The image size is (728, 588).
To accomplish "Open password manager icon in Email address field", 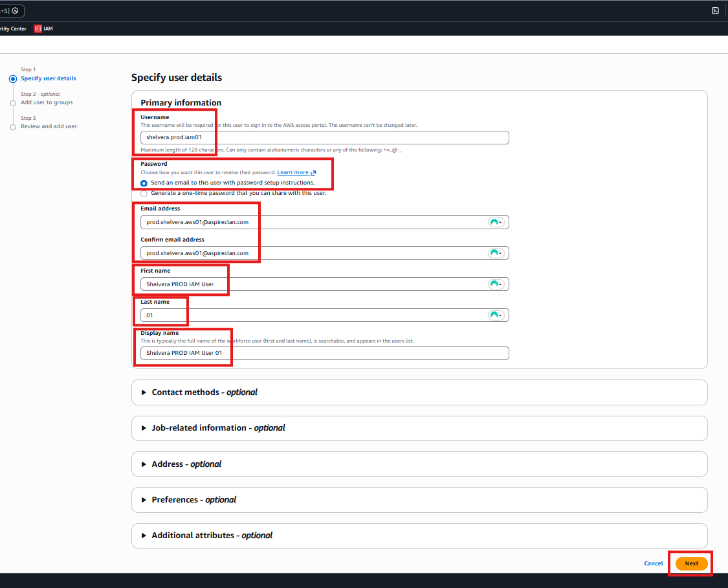I will tap(496, 222).
